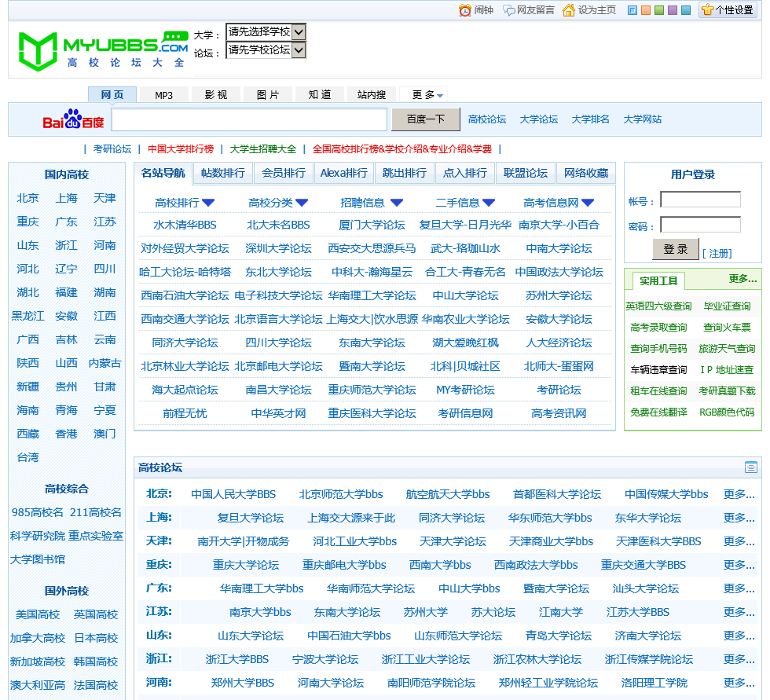Viewport: 770px width, 700px height.
Task: Select the orange theme color swatch
Action: [646, 10]
